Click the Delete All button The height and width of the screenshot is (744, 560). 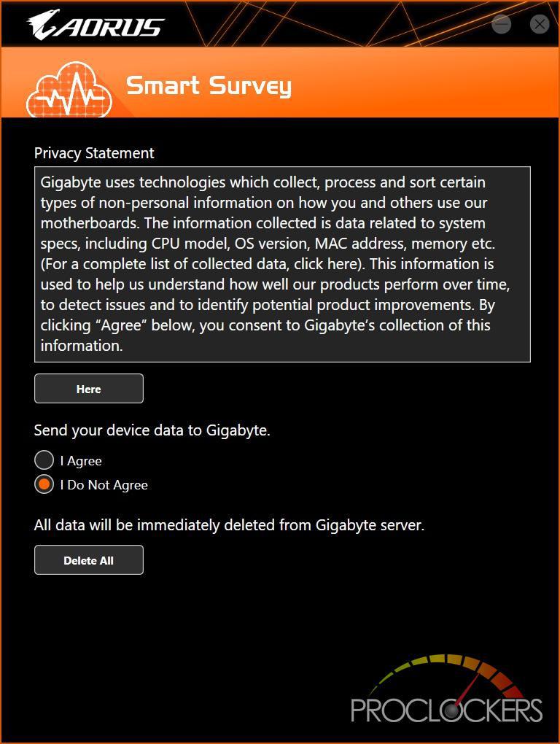89,560
